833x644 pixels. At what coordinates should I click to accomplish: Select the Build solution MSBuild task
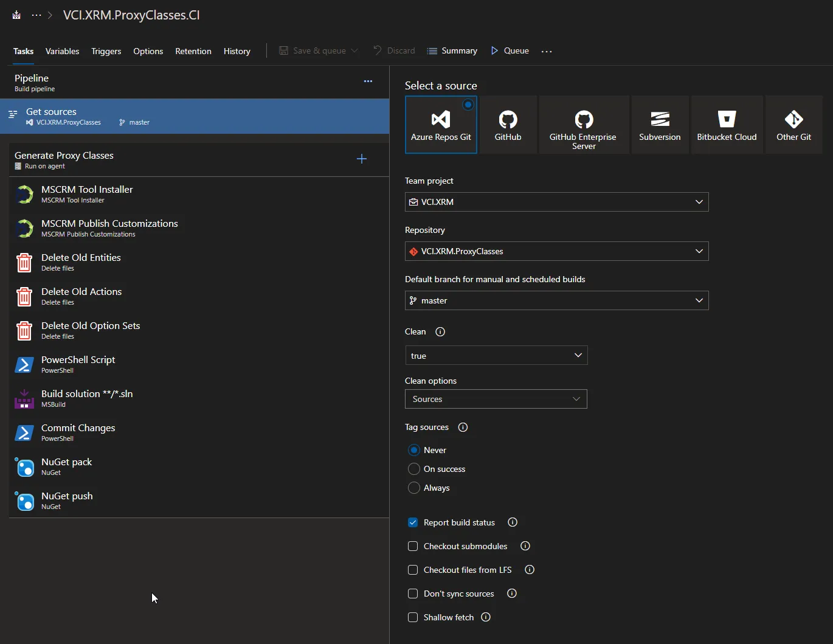87,398
